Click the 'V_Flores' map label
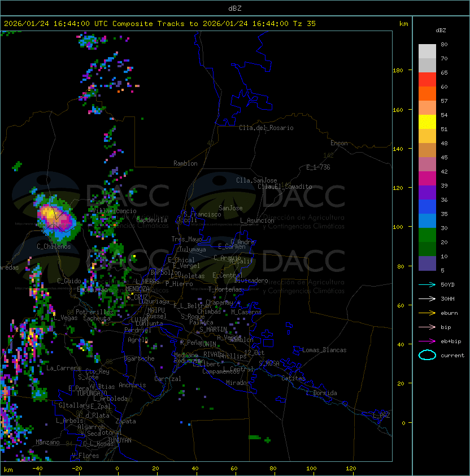 (85, 455)
